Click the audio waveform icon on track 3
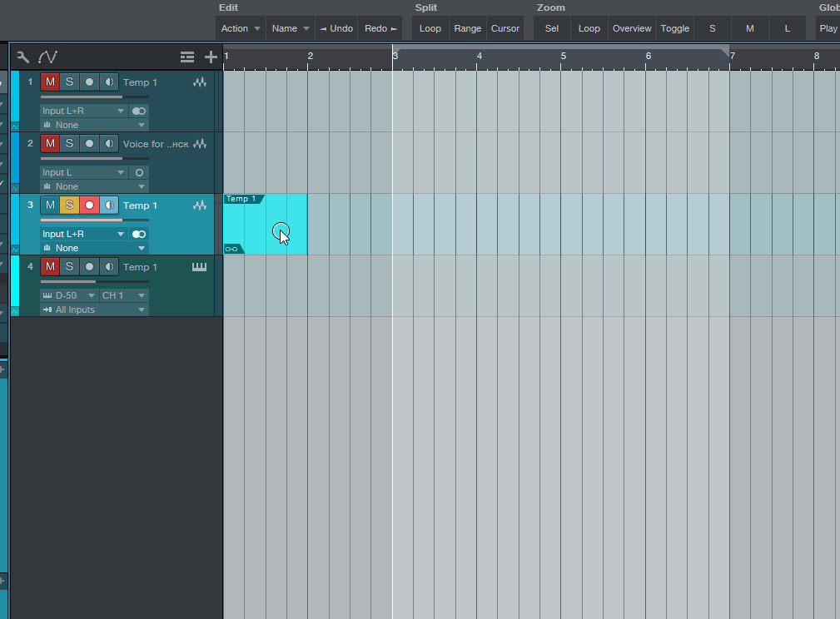Image resolution: width=840 pixels, height=619 pixels. click(200, 206)
